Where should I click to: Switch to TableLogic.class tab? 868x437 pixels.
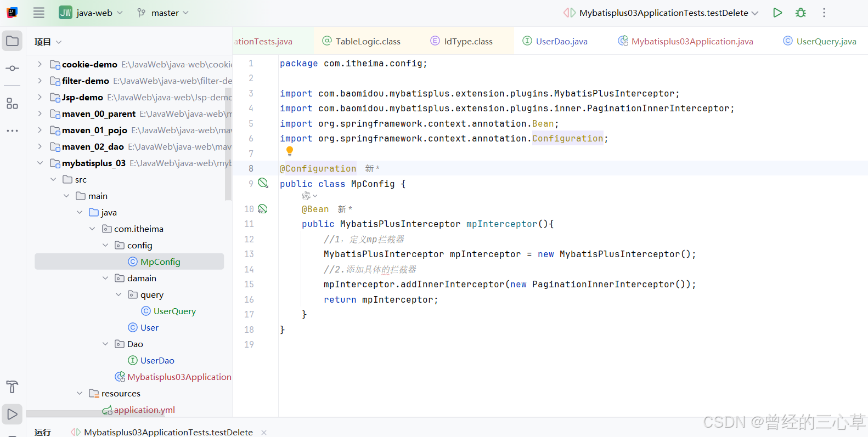(x=361, y=41)
